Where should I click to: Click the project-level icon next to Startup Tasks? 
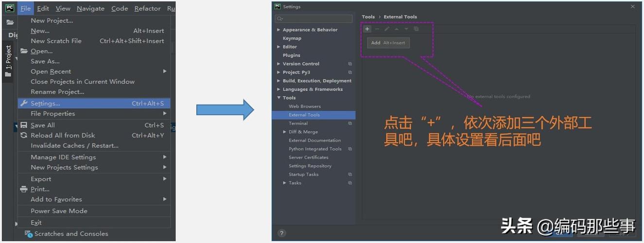[x=350, y=174]
